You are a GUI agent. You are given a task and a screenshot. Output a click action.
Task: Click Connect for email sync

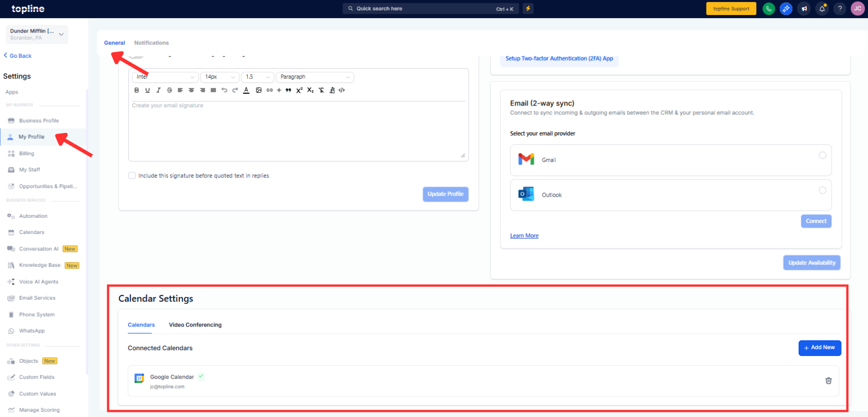click(x=816, y=221)
